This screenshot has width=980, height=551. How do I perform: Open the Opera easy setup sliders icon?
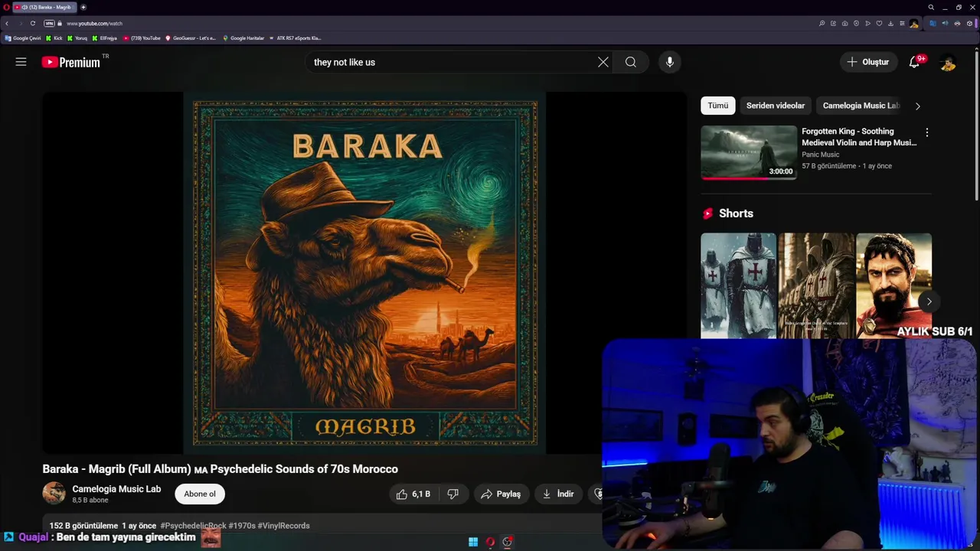pyautogui.click(x=902, y=23)
